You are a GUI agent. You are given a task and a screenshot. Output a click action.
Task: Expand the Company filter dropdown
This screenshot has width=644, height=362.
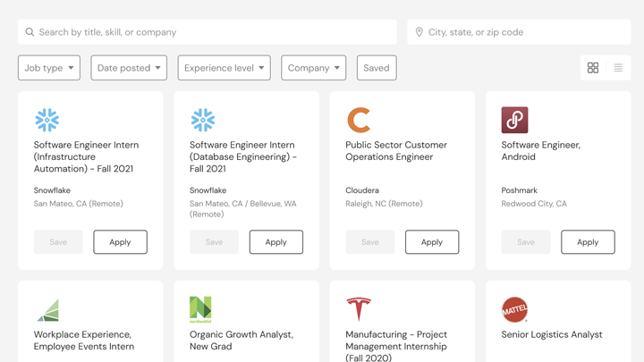click(x=313, y=68)
